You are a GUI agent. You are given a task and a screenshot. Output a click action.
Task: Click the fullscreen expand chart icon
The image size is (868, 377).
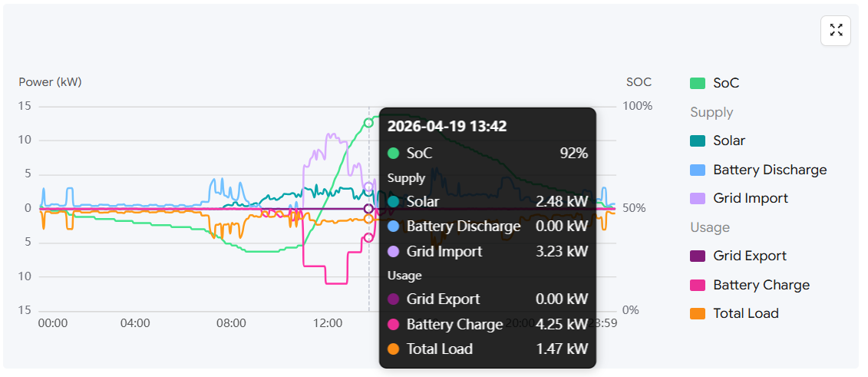[x=836, y=31]
